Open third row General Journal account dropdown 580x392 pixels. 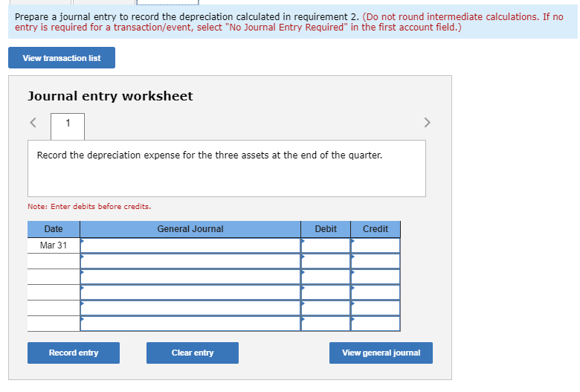pos(190,277)
